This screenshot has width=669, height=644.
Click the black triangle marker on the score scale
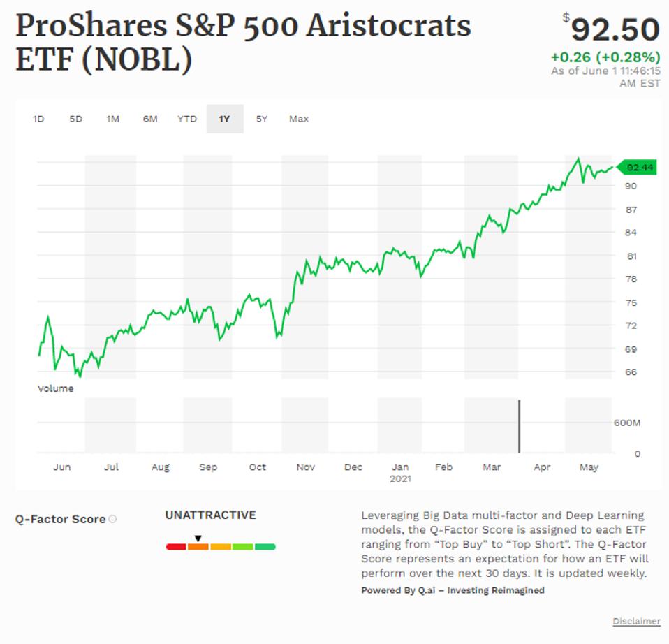pyautogui.click(x=198, y=536)
